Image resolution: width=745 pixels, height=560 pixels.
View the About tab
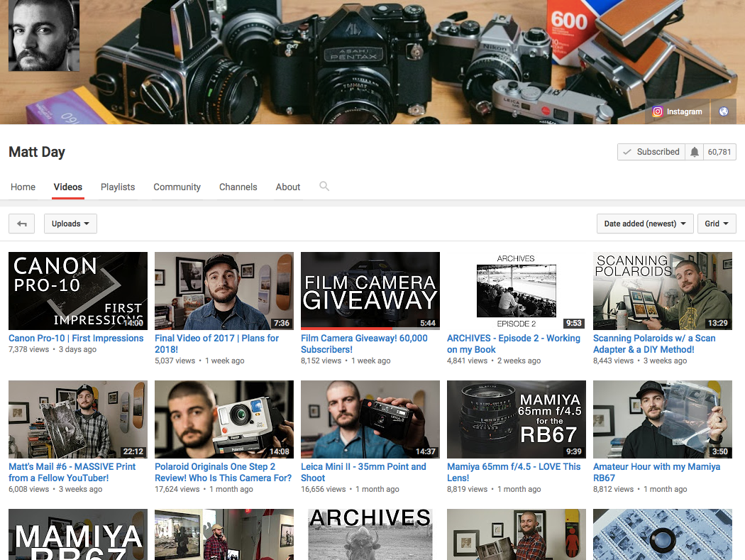pos(288,187)
